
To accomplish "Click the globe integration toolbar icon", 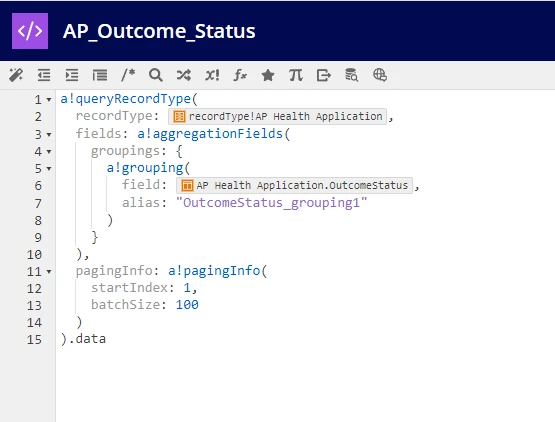I will tap(380, 75).
